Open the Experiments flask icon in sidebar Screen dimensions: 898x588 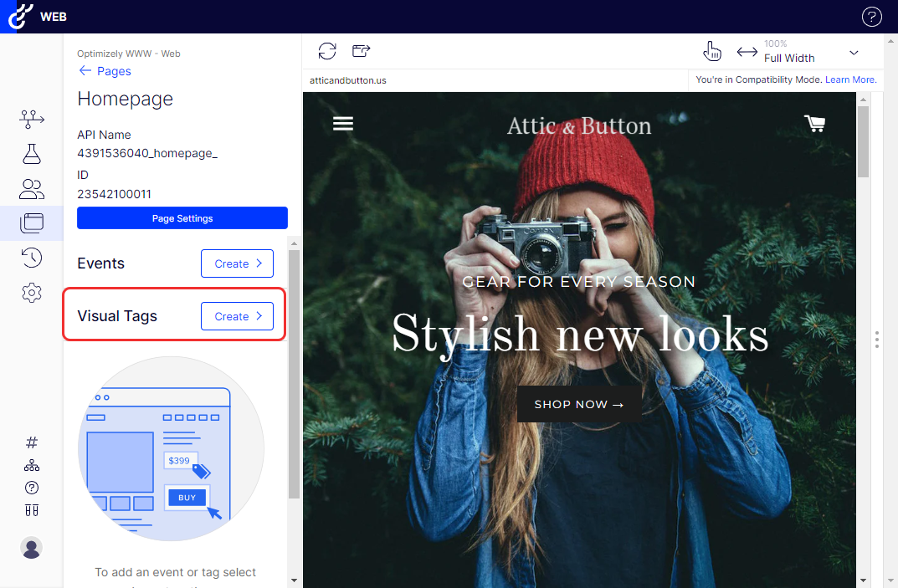click(32, 154)
